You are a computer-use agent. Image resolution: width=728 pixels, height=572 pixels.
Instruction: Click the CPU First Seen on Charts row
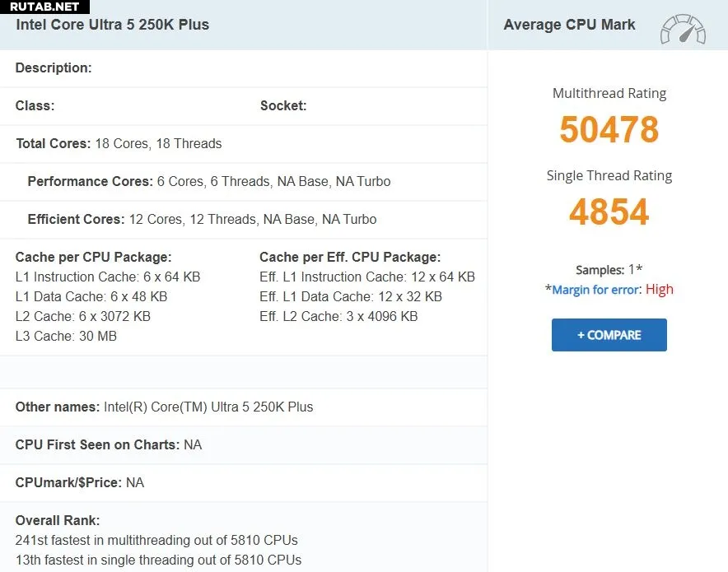tap(108, 444)
